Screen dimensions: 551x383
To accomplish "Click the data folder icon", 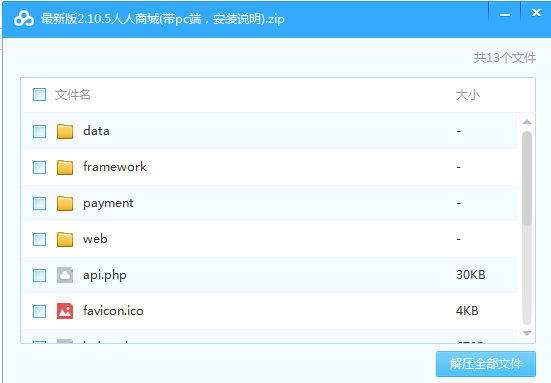I will click(x=65, y=131).
